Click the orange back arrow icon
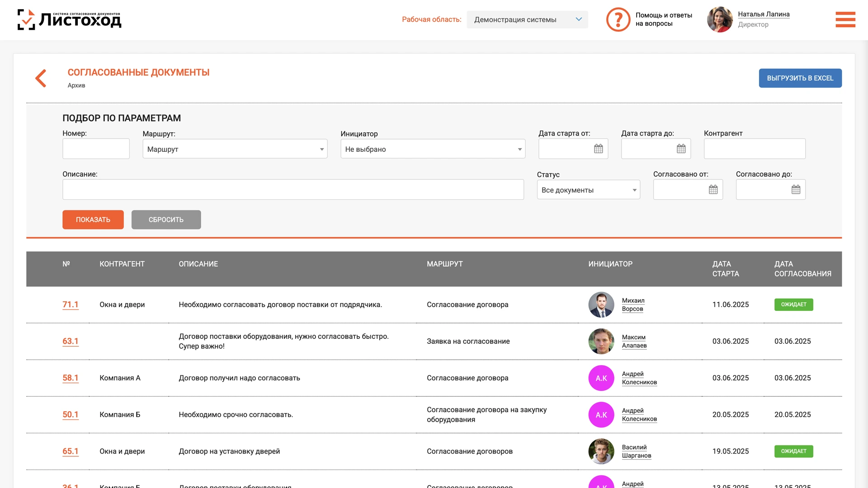868x488 pixels. [41, 78]
